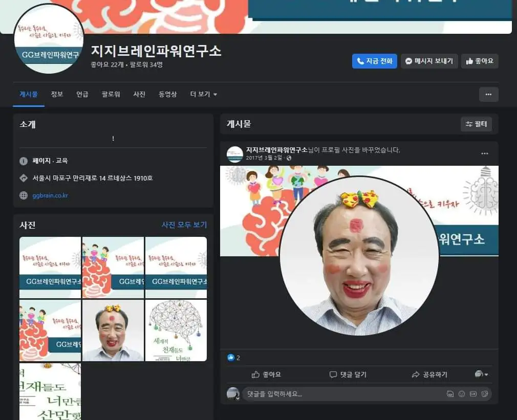Open the man's portrait photo thumbnail

coord(113,330)
